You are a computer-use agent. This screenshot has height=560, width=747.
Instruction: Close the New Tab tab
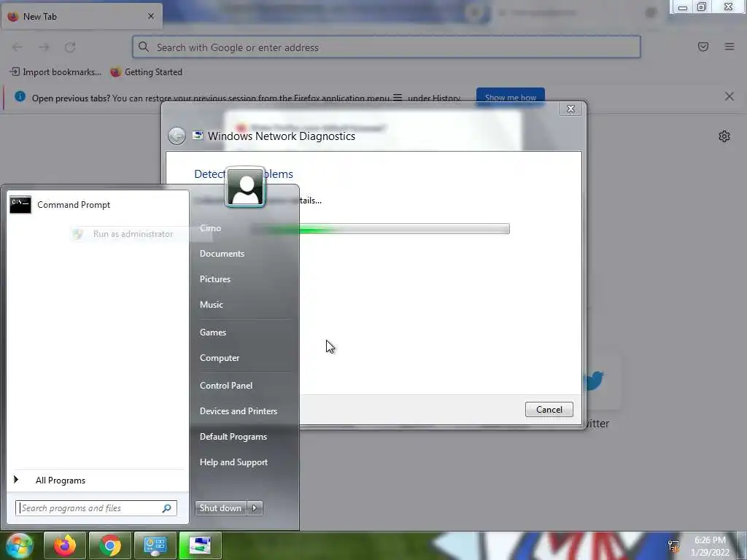(x=151, y=16)
